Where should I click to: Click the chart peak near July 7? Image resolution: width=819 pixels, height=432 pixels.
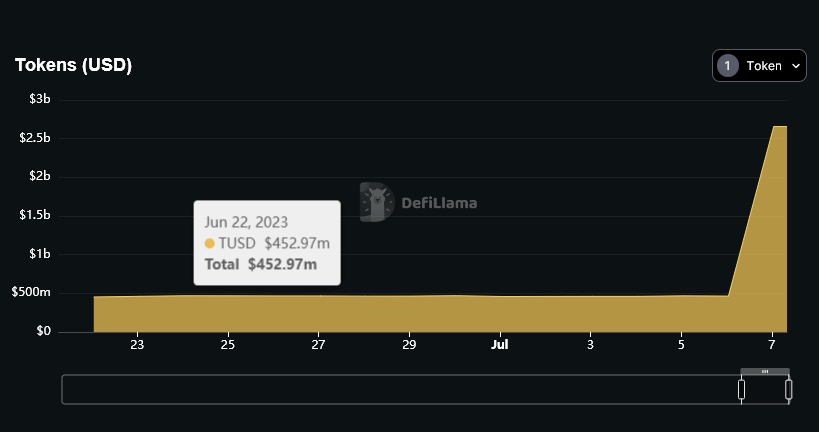pos(773,128)
